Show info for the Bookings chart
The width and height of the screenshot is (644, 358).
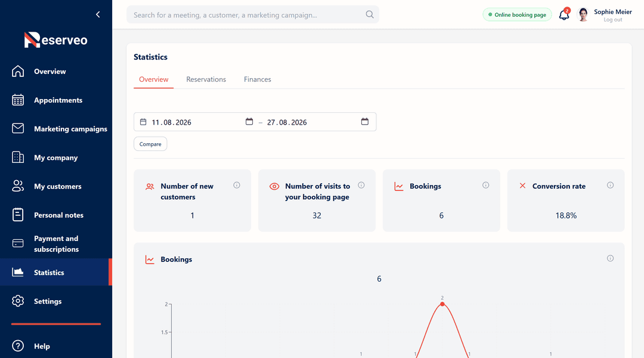(611, 258)
